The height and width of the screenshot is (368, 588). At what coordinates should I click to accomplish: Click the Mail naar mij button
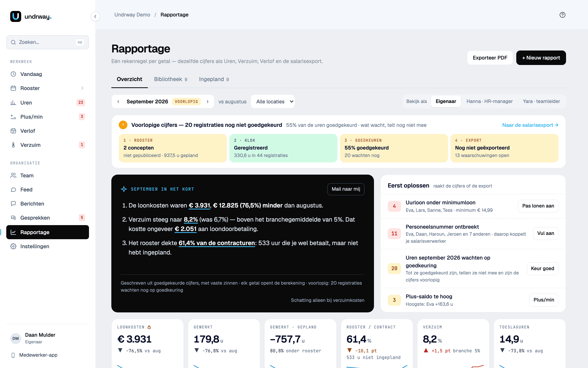point(346,189)
